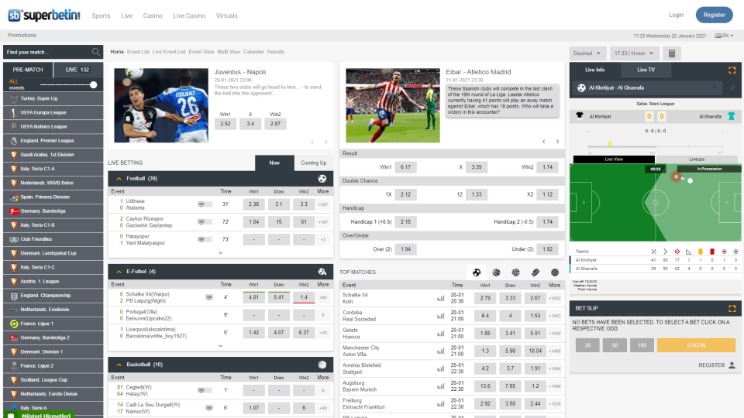Viewport: 744px width, 418px height.
Task: Open France Ligue 1 in sidebar
Action: pyautogui.click(x=53, y=324)
